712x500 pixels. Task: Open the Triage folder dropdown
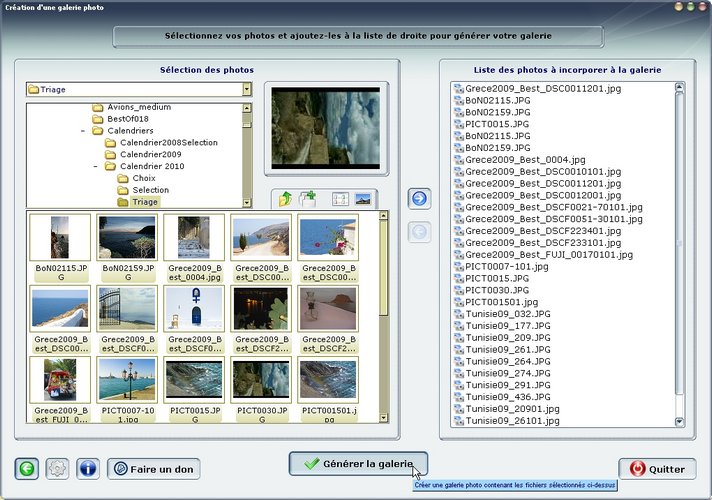(x=246, y=90)
